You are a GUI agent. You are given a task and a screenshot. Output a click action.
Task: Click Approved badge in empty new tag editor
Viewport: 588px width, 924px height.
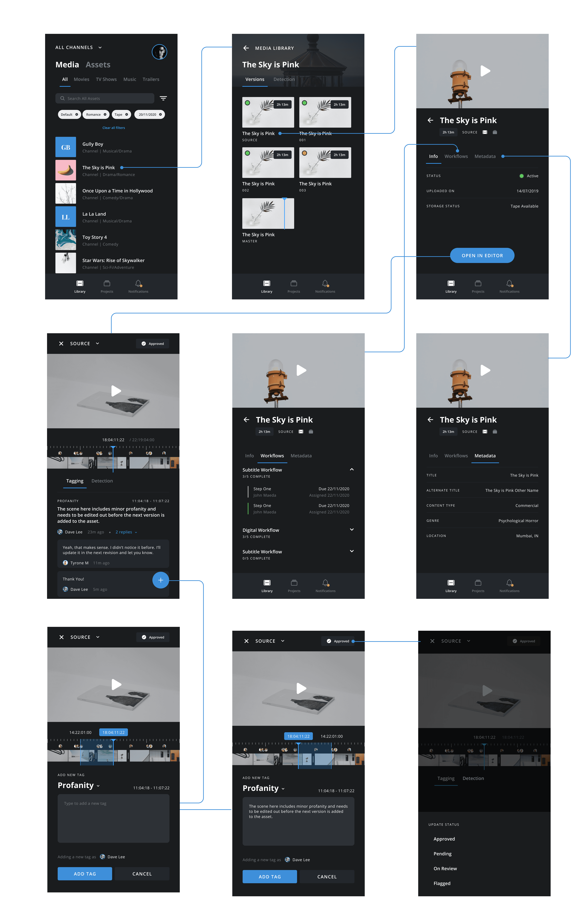click(x=153, y=637)
